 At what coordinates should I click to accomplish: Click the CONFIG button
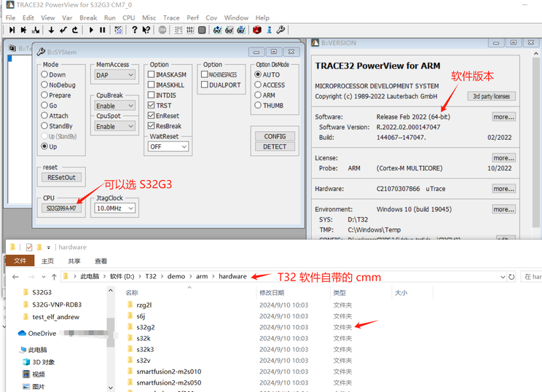[275, 136]
